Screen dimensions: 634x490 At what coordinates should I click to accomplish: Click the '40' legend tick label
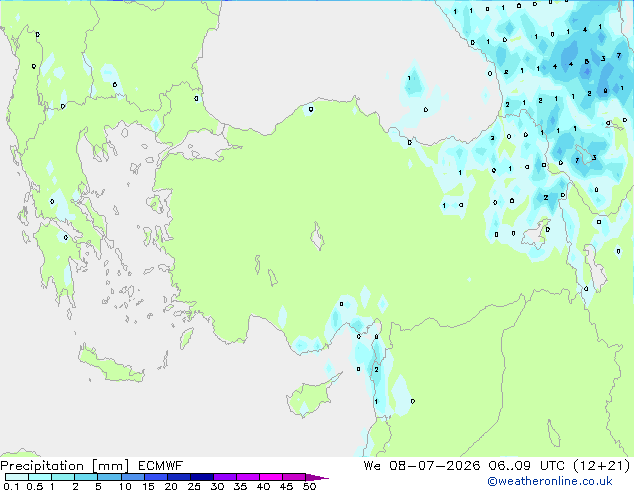coord(264,486)
